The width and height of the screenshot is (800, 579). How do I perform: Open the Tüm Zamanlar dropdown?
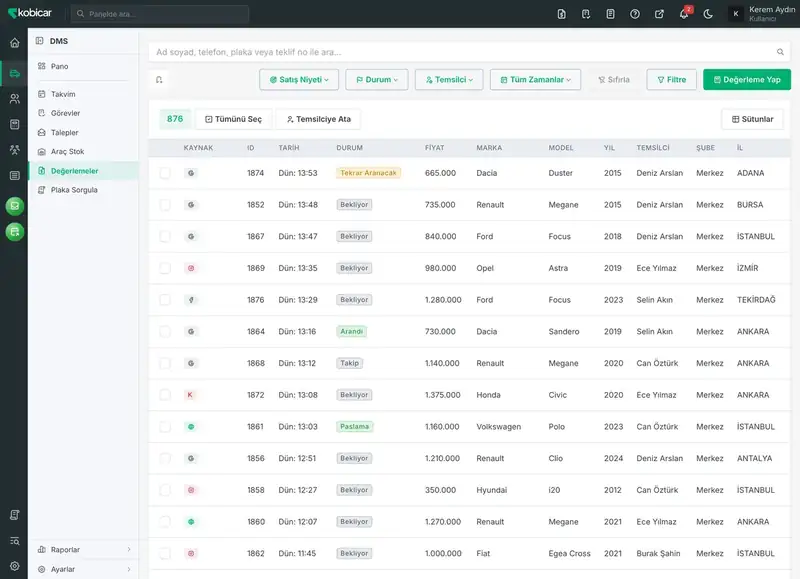click(x=535, y=80)
